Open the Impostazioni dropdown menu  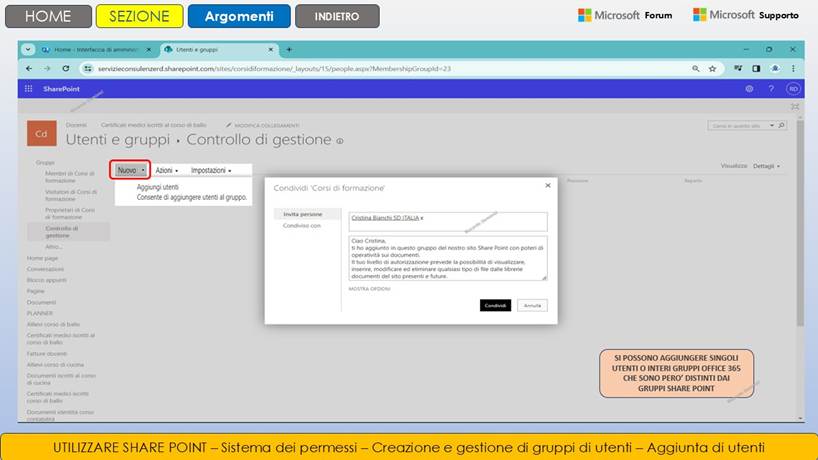211,171
